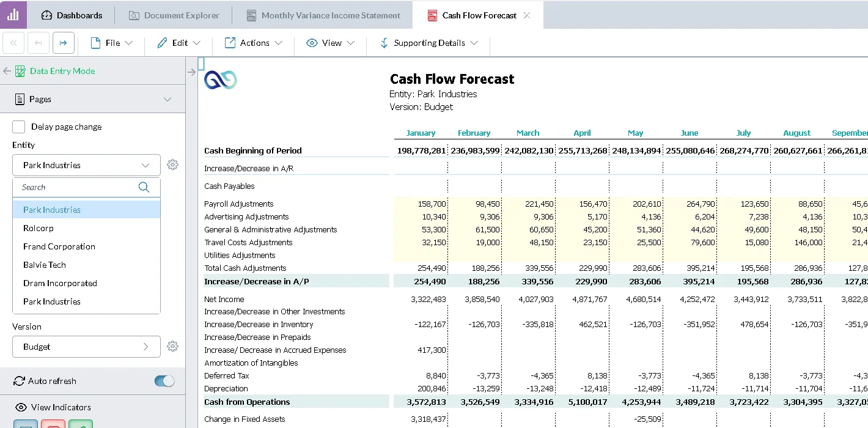Viewport: 868px width, 428px height.
Task: Click the next page arrow button
Action: 64,43
